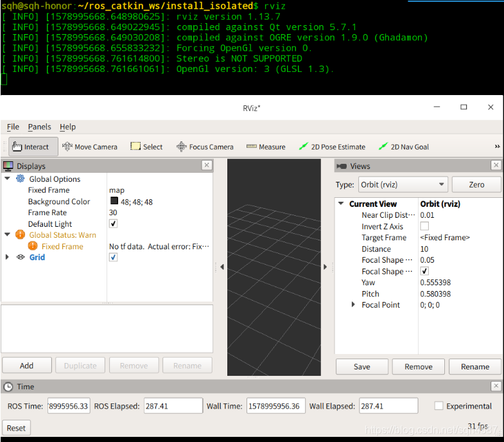The image size is (504, 442).
Task: Toggle the Default Light checkbox
Action: coord(113,224)
